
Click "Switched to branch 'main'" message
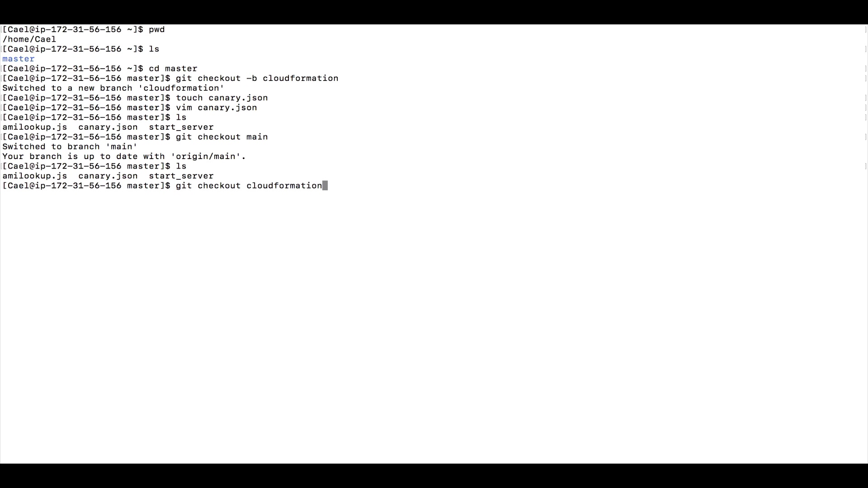click(70, 147)
